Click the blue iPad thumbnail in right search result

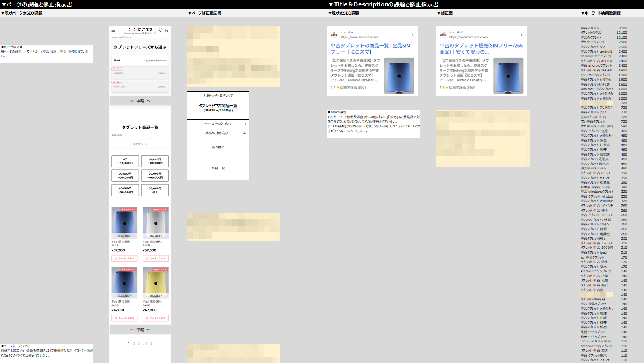[508, 76]
